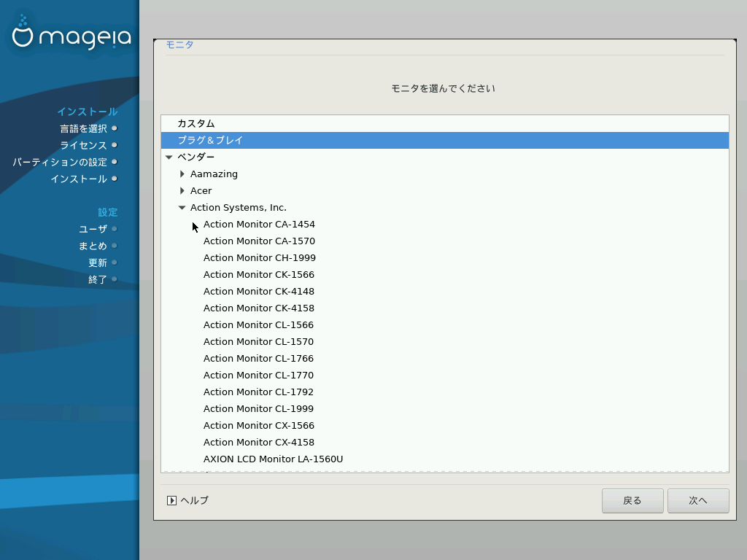747x560 pixels.
Task: Pick Action Monitor CK-4158
Action: pos(259,308)
